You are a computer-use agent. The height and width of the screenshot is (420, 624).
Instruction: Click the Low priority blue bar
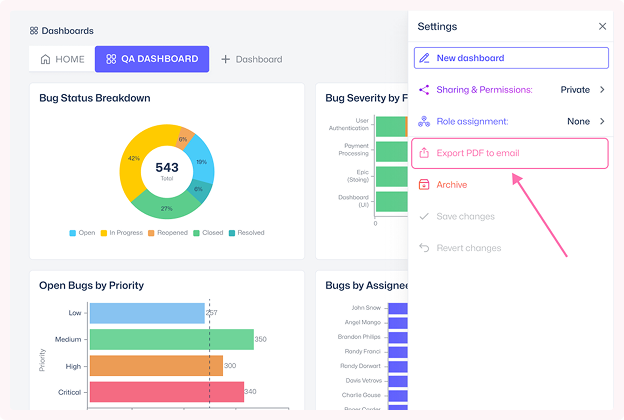pos(147,313)
